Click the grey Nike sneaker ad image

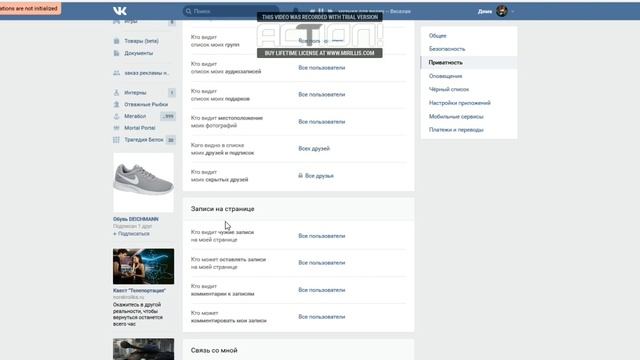pos(143,183)
